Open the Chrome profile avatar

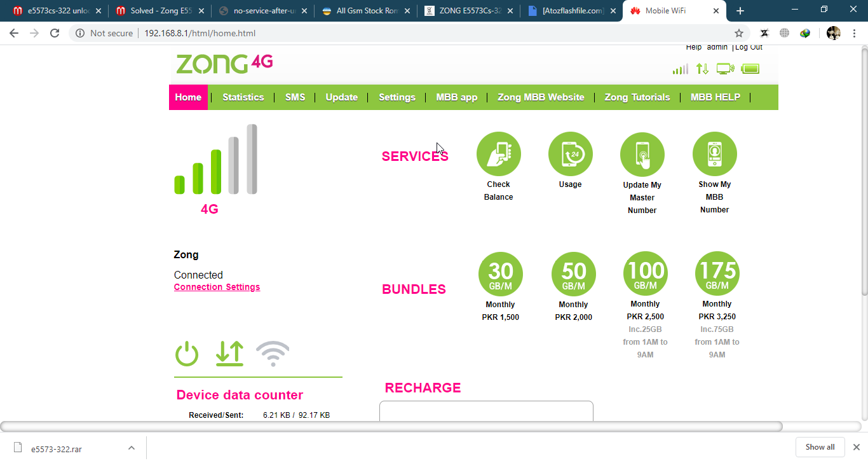click(x=833, y=33)
